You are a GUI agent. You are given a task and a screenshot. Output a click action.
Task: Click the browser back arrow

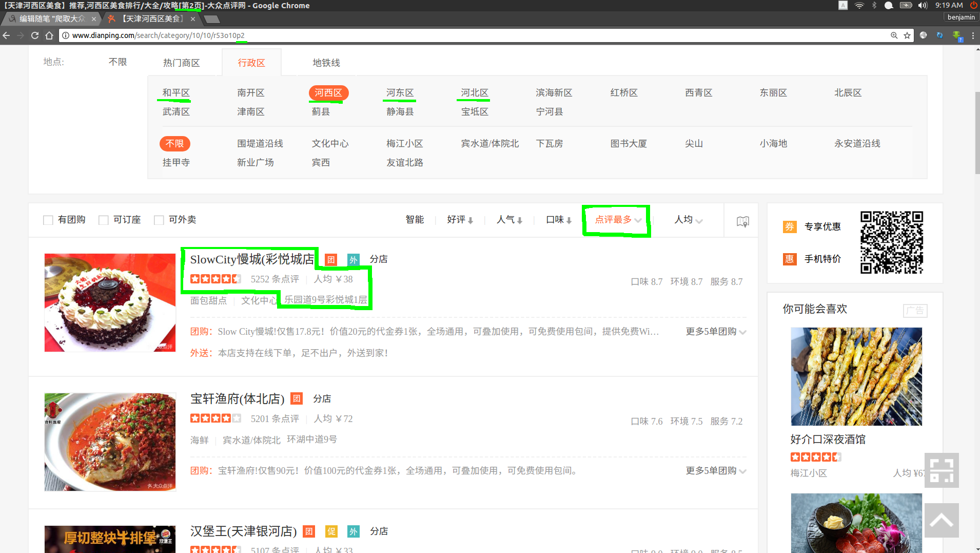click(x=6, y=35)
